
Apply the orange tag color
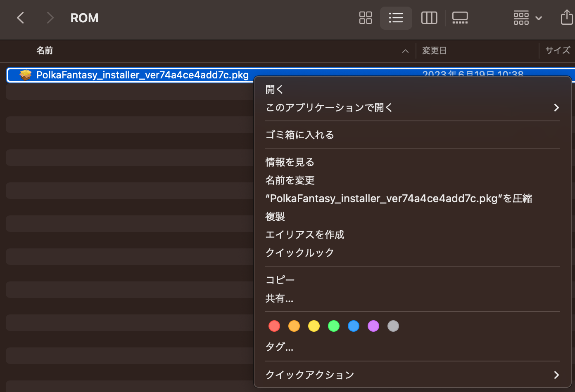[x=294, y=326]
